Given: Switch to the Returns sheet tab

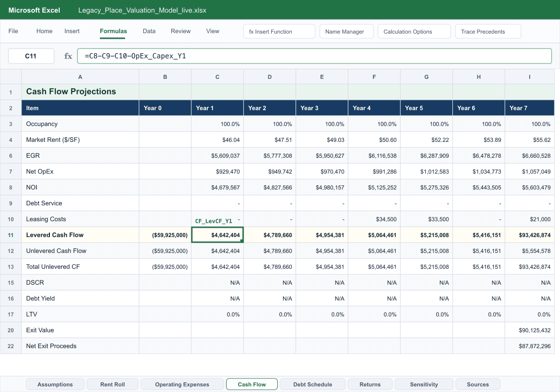Looking at the screenshot, I should pos(370,384).
